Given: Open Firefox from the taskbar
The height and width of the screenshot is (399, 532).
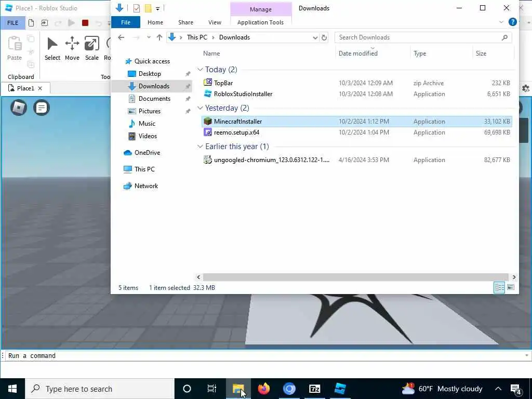Looking at the screenshot, I should pyautogui.click(x=263, y=389).
